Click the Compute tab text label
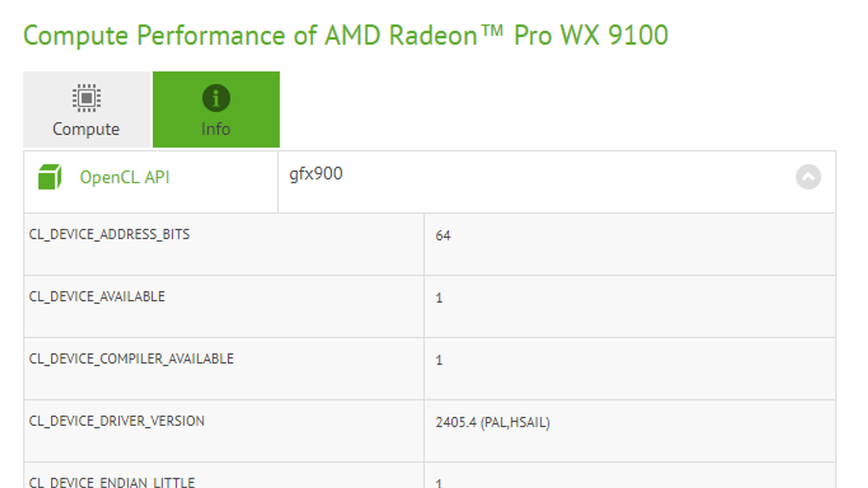 (86, 129)
